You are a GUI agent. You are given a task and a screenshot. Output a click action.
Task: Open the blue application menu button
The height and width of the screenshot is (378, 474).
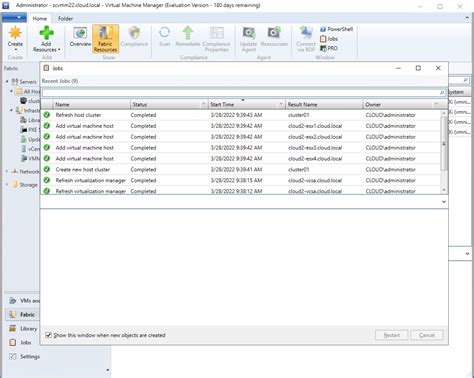(14, 17)
